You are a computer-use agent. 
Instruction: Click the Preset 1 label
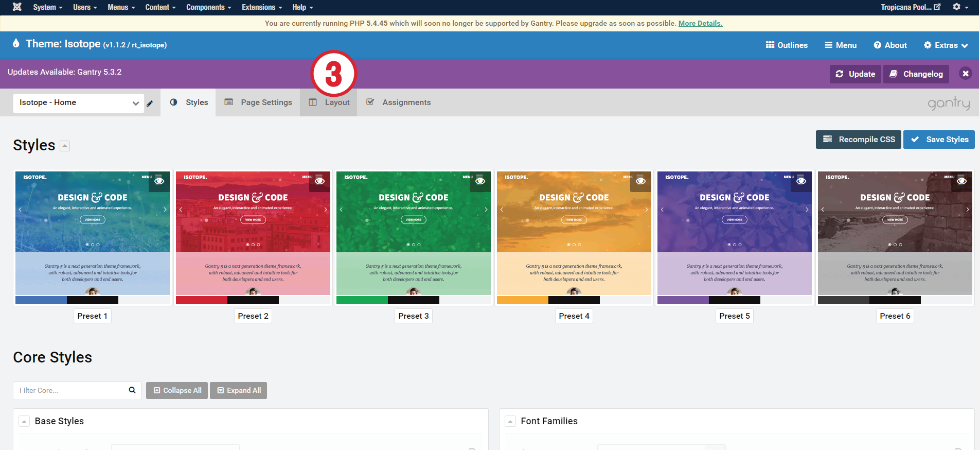point(93,316)
